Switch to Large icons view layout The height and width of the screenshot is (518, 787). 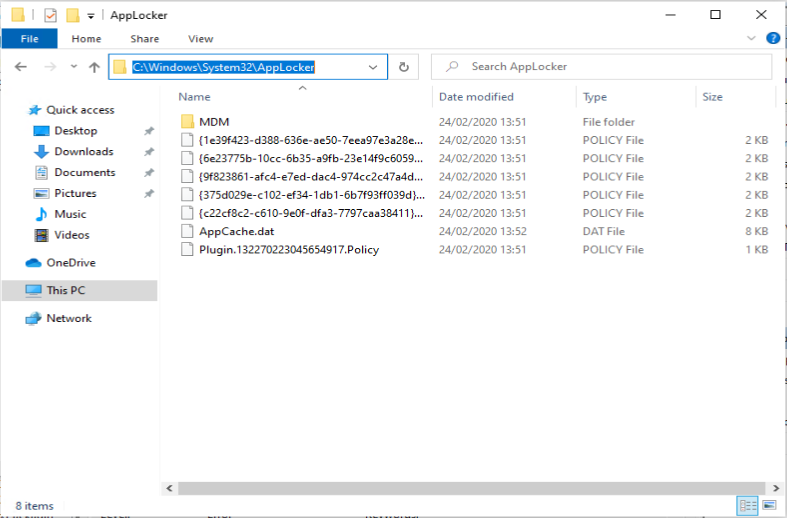pyautogui.click(x=768, y=505)
